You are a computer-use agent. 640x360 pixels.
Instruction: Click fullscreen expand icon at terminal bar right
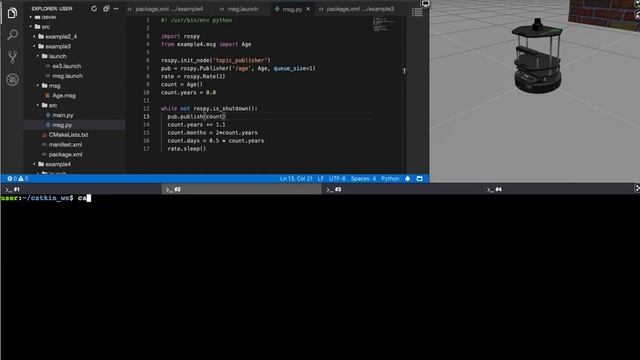pos(637,188)
